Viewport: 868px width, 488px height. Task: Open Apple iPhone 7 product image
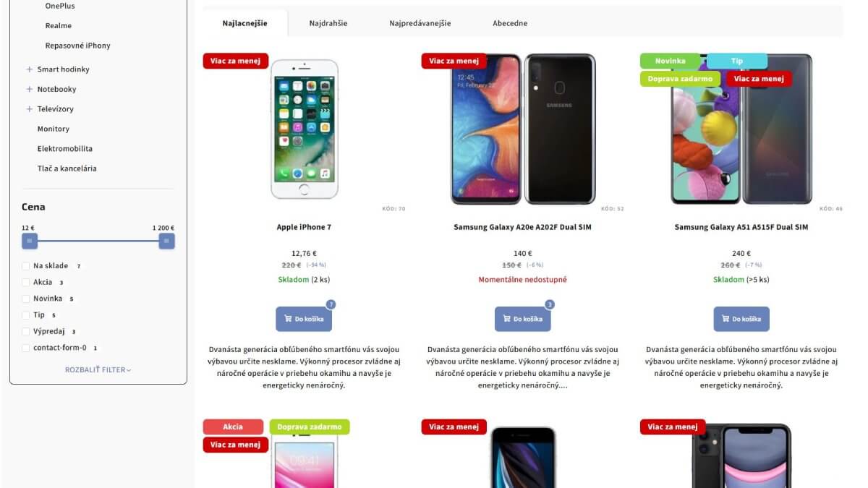[304, 129]
